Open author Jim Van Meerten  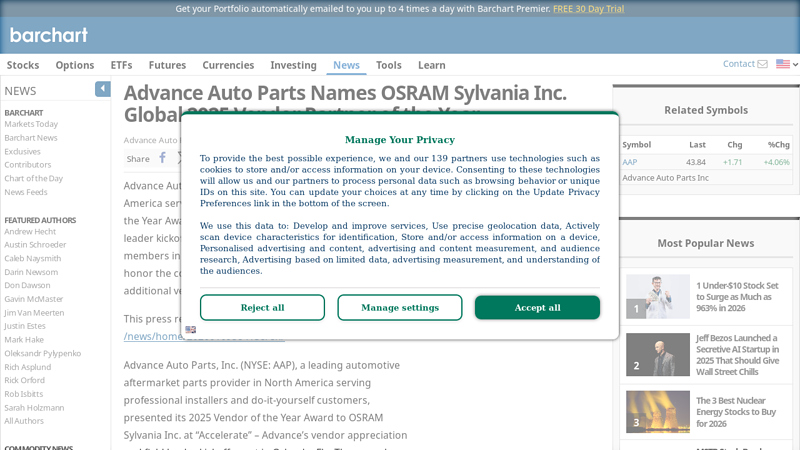pos(34,313)
